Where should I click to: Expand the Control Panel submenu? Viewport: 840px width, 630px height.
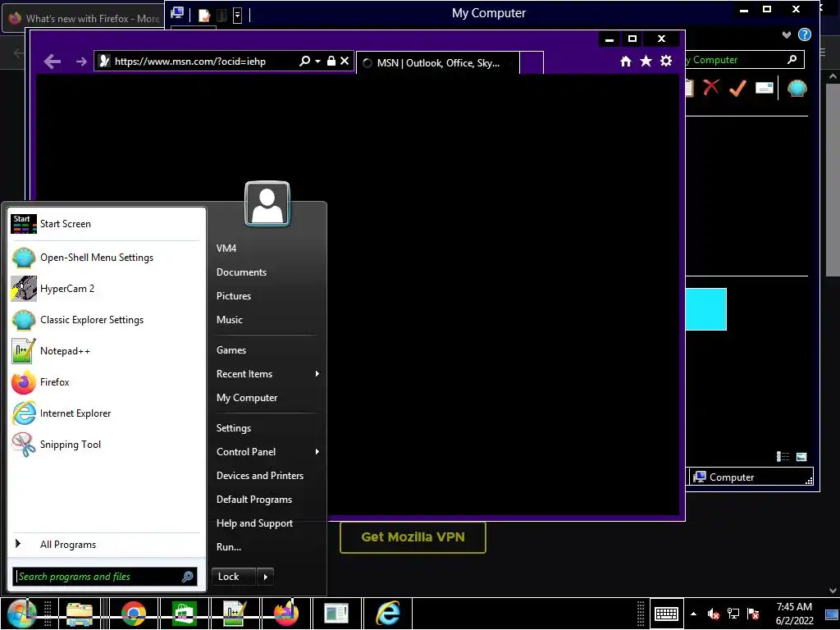coord(267,452)
